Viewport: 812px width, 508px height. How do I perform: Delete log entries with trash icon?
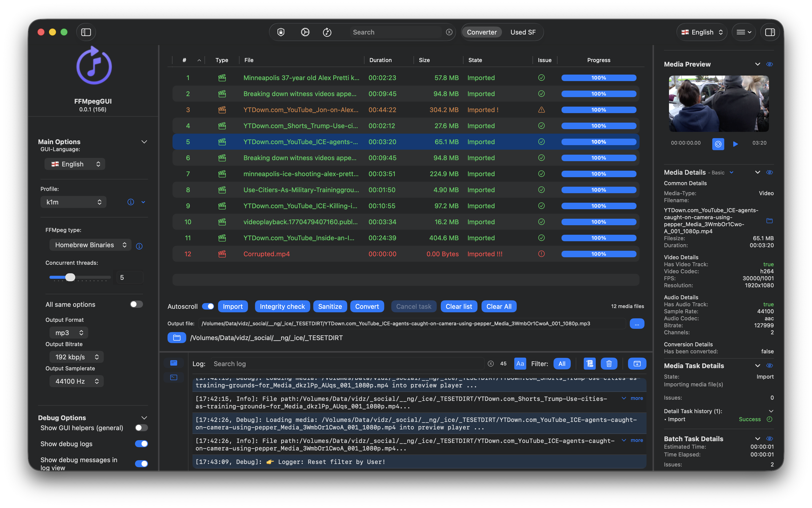[x=609, y=364]
